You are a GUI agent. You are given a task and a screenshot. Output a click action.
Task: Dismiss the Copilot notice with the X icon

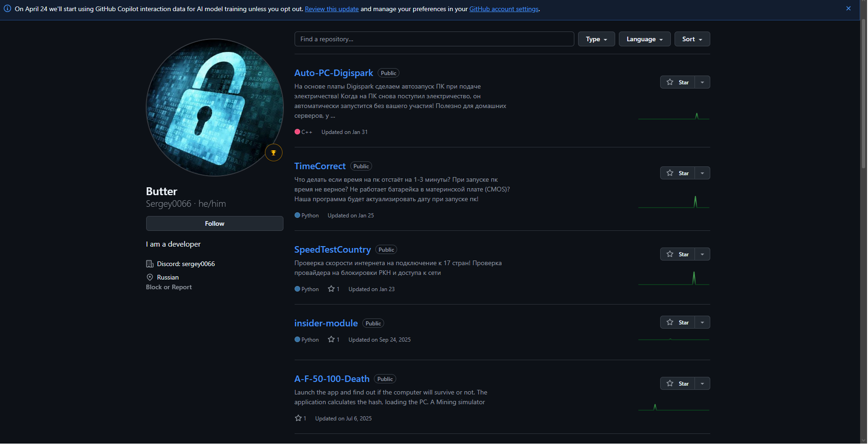tap(849, 8)
